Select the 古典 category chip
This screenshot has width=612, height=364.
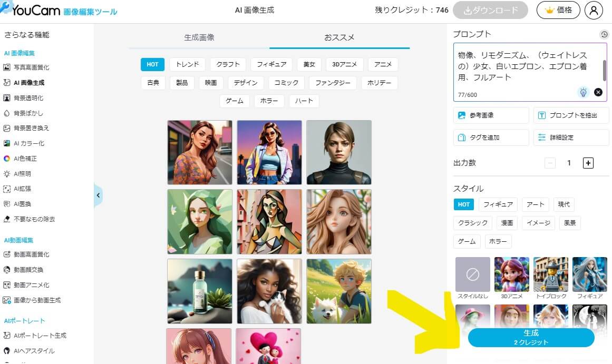click(153, 83)
